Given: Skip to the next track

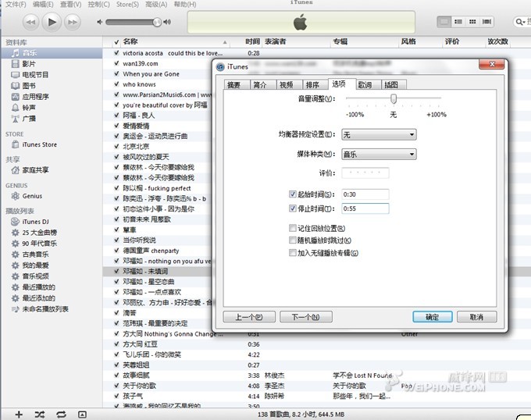Looking at the screenshot, I should click(x=72, y=23).
